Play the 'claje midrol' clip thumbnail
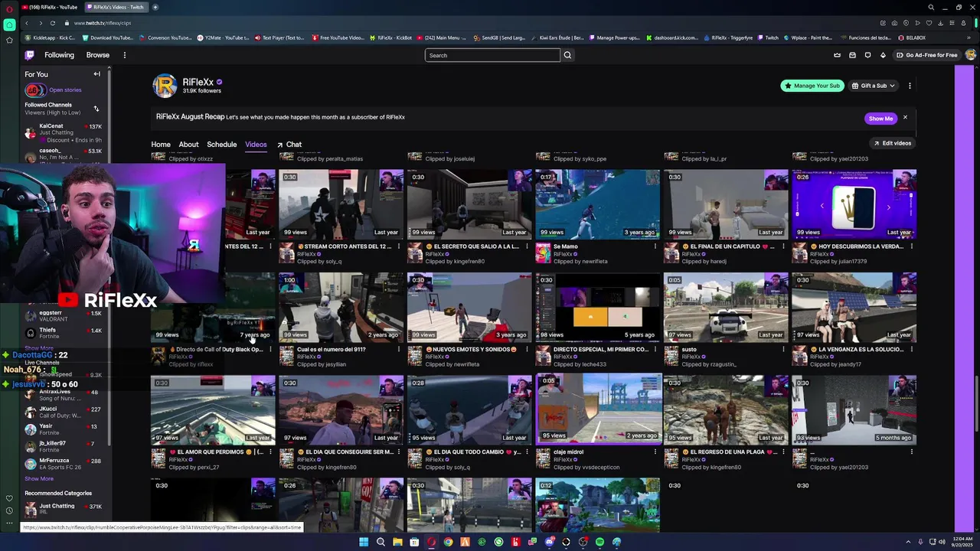Screen dimensions: 980x551 [x=597, y=409]
